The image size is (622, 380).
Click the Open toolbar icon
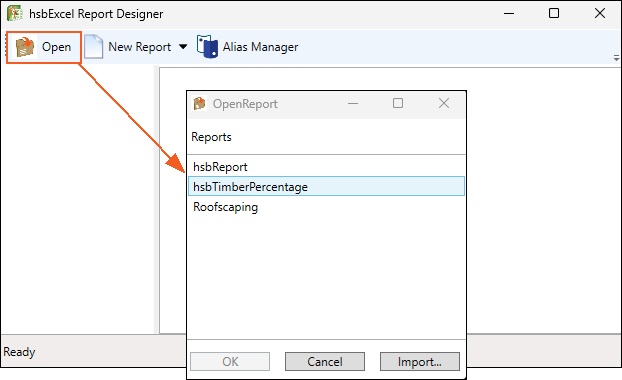(25, 47)
